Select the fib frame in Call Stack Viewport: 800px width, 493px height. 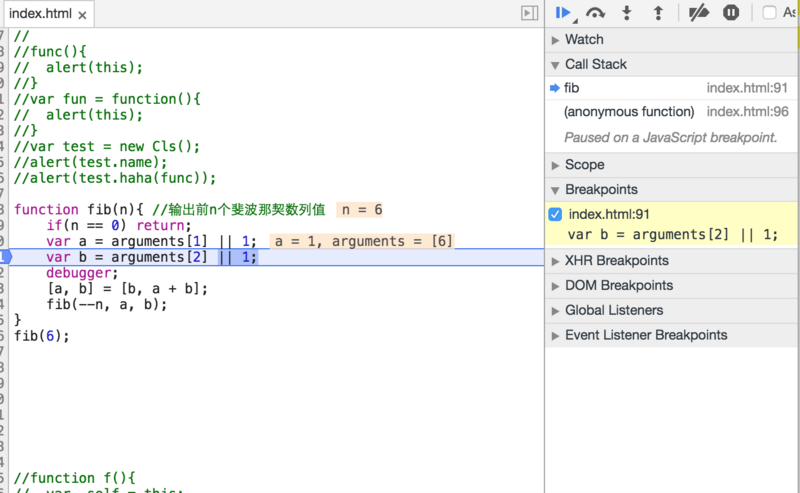(572, 88)
